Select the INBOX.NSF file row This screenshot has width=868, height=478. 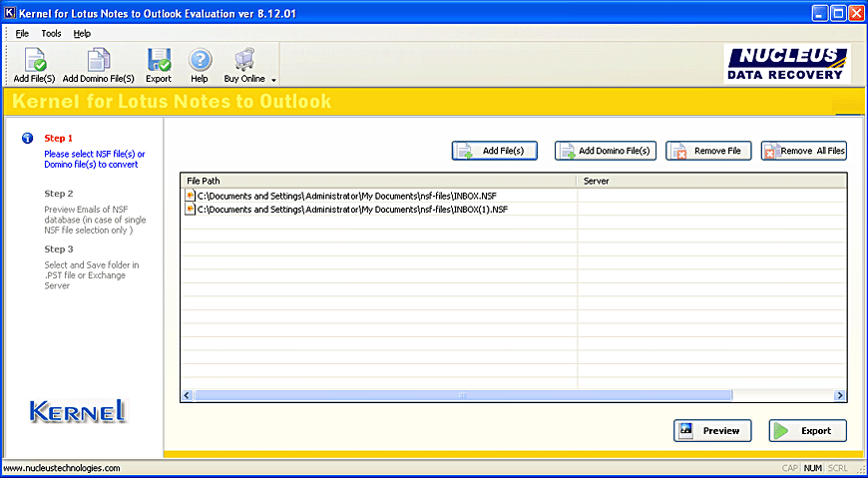point(513,196)
